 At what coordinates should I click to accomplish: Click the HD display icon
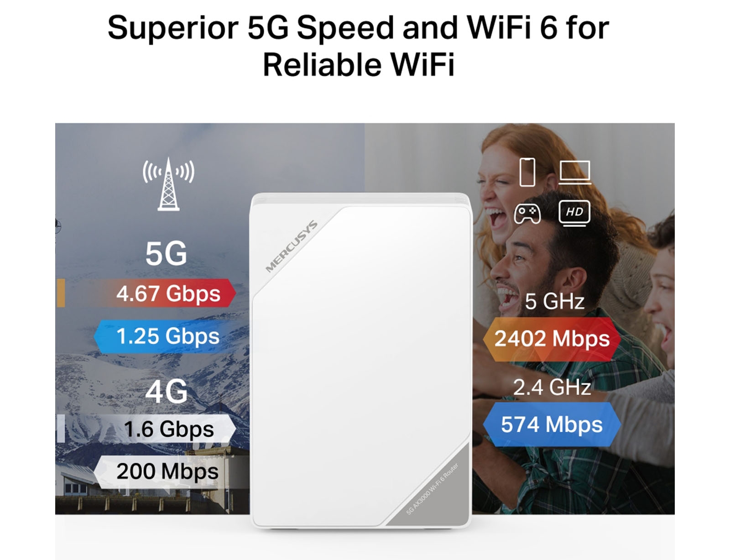coord(574,213)
